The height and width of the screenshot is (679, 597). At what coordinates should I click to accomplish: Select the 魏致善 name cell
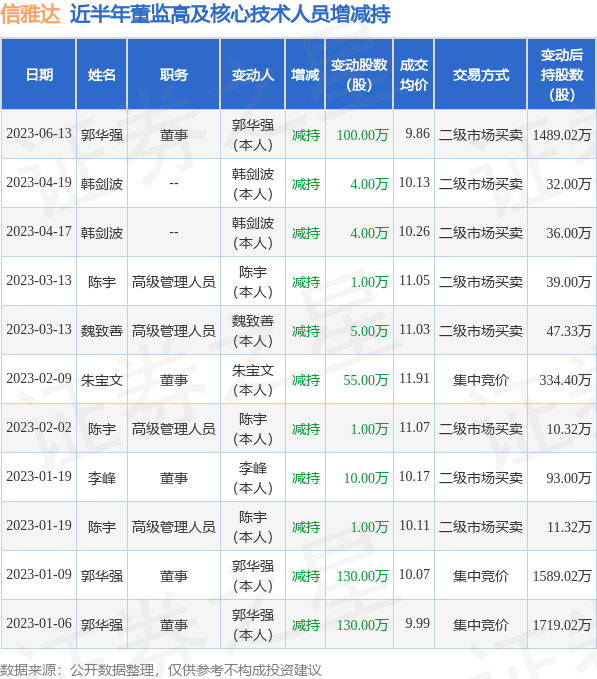pos(102,331)
